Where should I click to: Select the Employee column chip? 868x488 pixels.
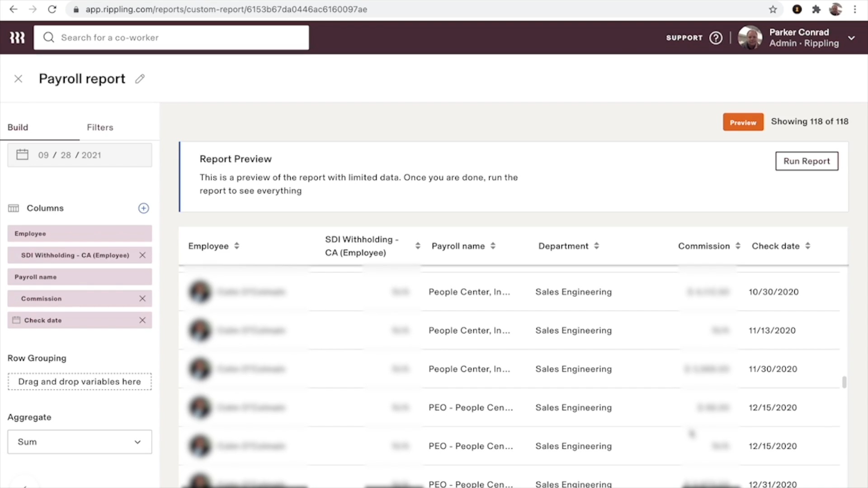coord(80,234)
